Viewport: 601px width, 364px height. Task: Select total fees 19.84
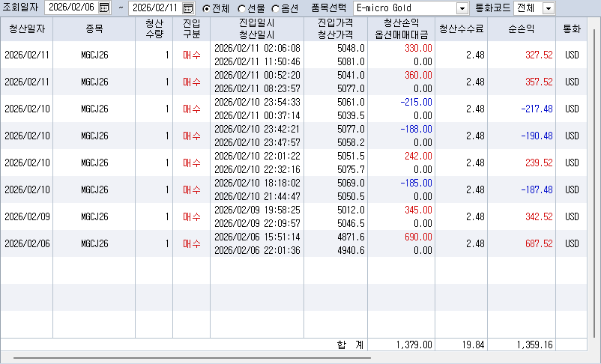click(473, 345)
